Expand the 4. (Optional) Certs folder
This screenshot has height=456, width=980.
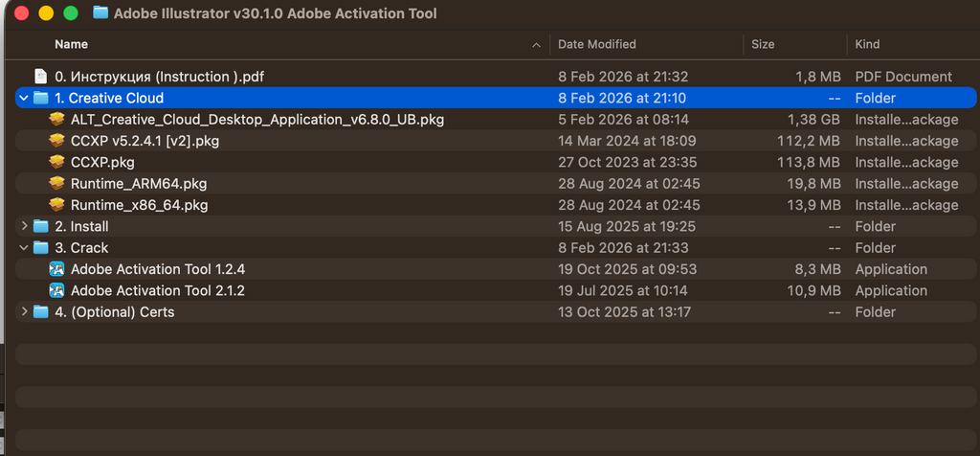24,311
